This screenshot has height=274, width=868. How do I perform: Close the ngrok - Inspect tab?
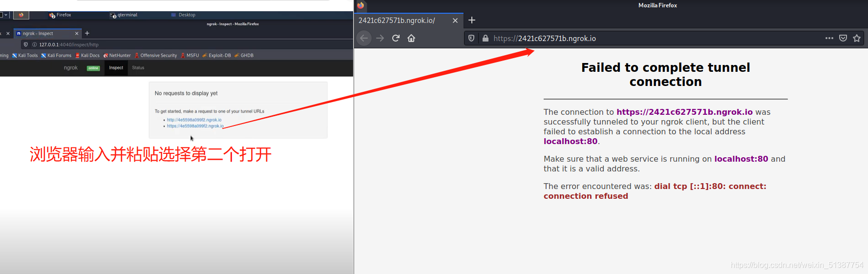pos(77,34)
